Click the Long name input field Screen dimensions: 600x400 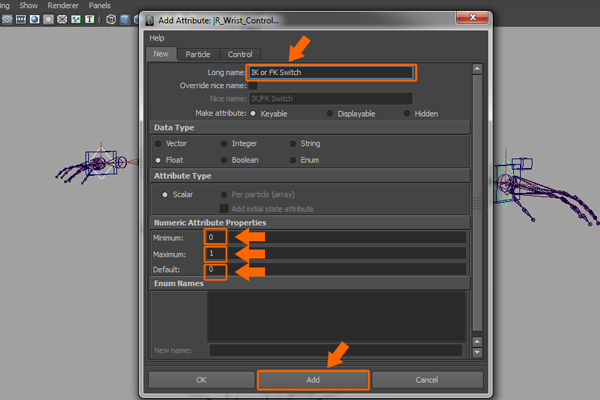[x=331, y=72]
